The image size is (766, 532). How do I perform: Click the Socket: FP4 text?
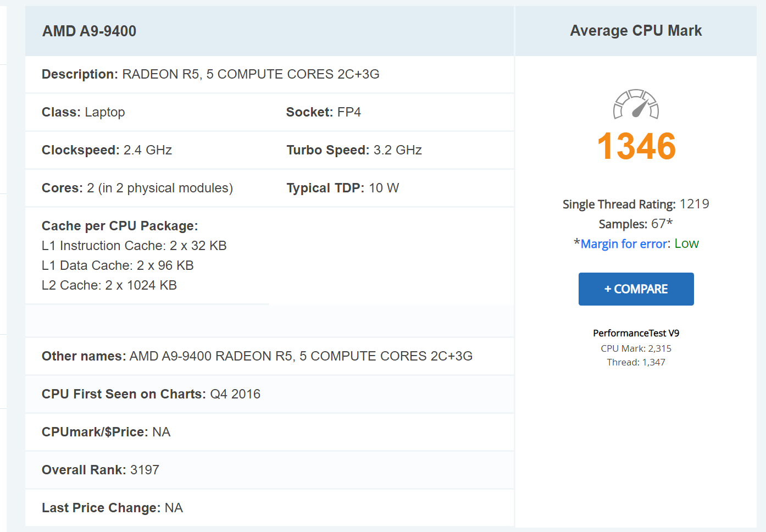(x=324, y=112)
